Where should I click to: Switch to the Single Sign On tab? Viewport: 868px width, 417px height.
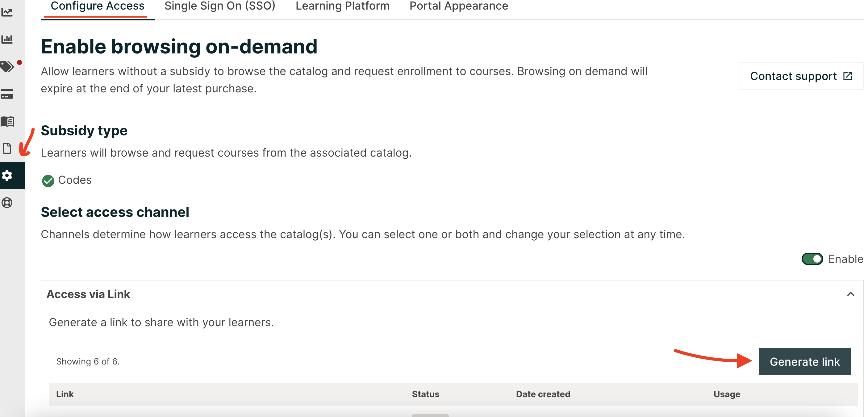[x=220, y=6]
